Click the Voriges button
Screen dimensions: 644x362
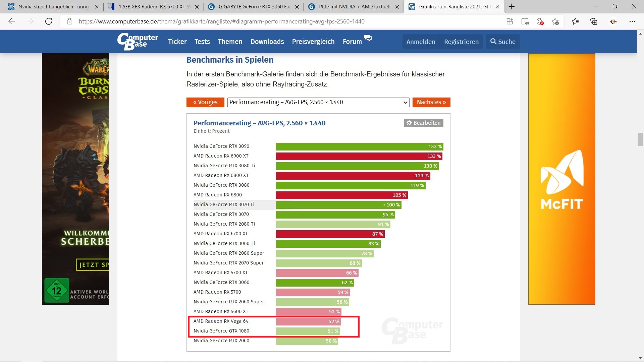[x=205, y=102]
